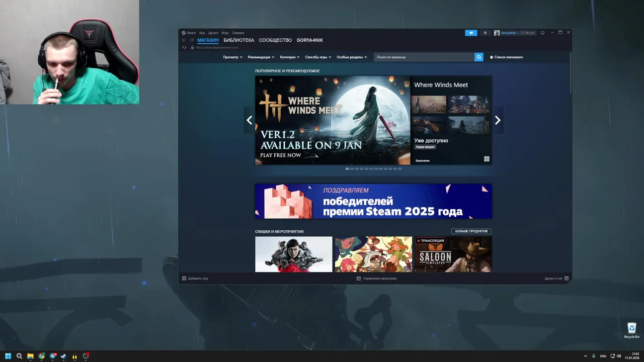Expand the Рекомендации dropdown
This screenshot has height=362, width=644.
coord(261,57)
